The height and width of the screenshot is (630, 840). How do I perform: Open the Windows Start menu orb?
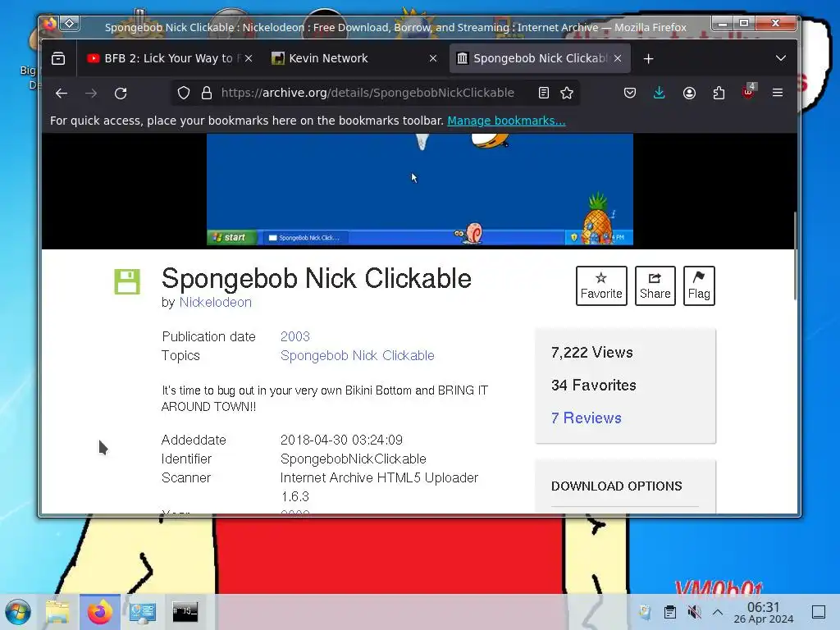tap(18, 612)
